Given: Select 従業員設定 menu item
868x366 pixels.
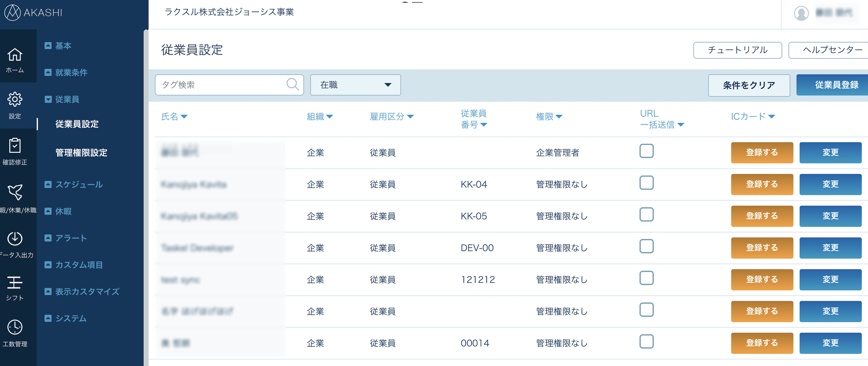Looking at the screenshot, I should click(77, 124).
